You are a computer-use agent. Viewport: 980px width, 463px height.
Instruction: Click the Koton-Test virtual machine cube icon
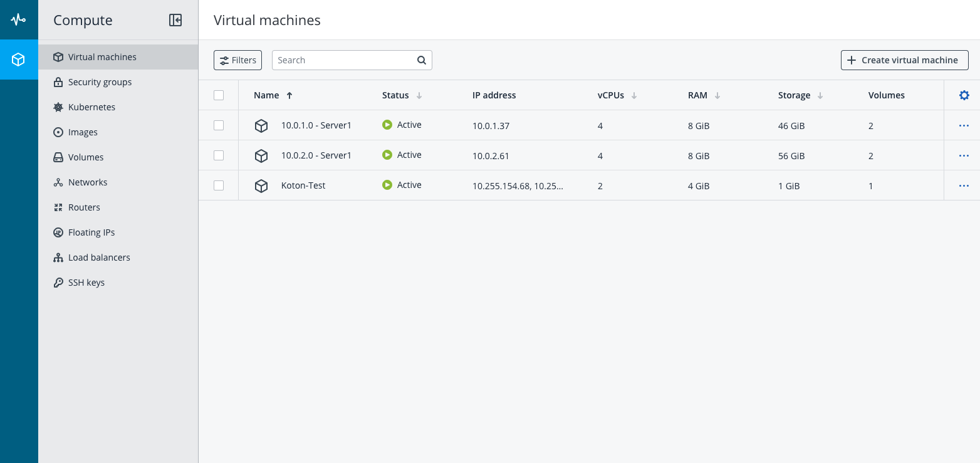pyautogui.click(x=261, y=186)
